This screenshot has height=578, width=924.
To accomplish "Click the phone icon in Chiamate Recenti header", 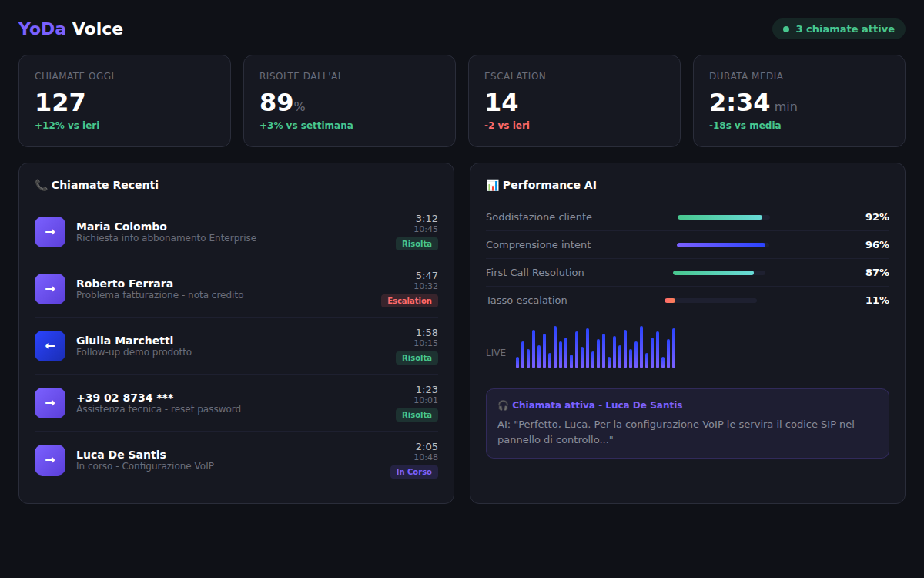I will click(x=42, y=185).
